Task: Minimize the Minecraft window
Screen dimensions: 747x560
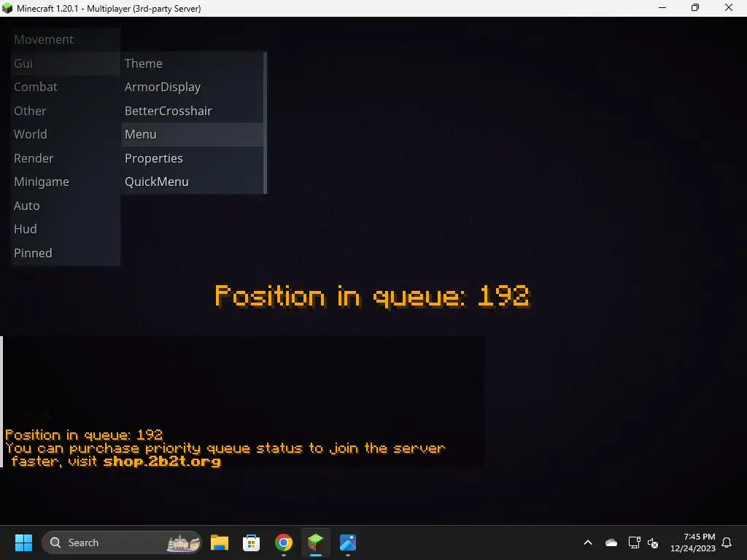Action: click(662, 7)
